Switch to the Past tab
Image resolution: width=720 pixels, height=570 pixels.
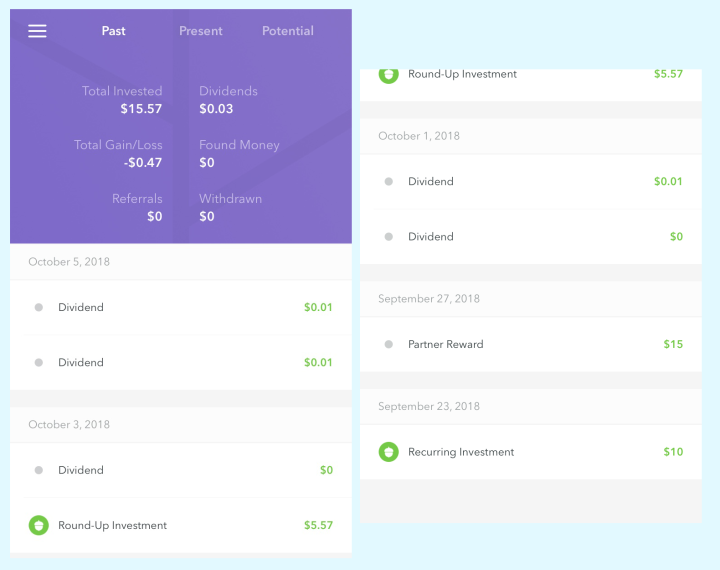[113, 31]
